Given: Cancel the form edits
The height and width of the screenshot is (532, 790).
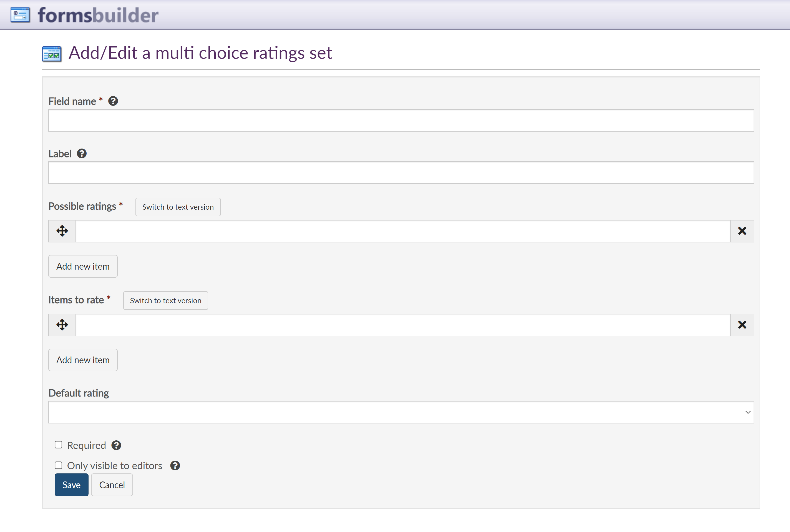Looking at the screenshot, I should [112, 485].
